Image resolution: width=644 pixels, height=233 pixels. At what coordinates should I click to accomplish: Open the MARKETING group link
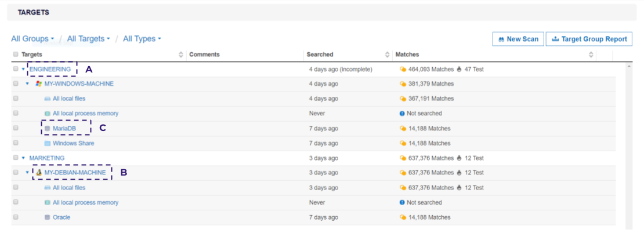tap(47, 158)
